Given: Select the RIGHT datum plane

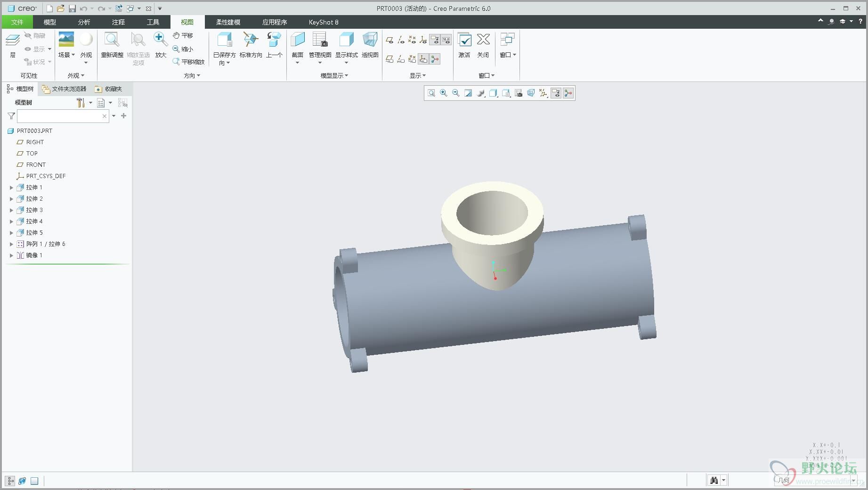Looking at the screenshot, I should point(35,142).
